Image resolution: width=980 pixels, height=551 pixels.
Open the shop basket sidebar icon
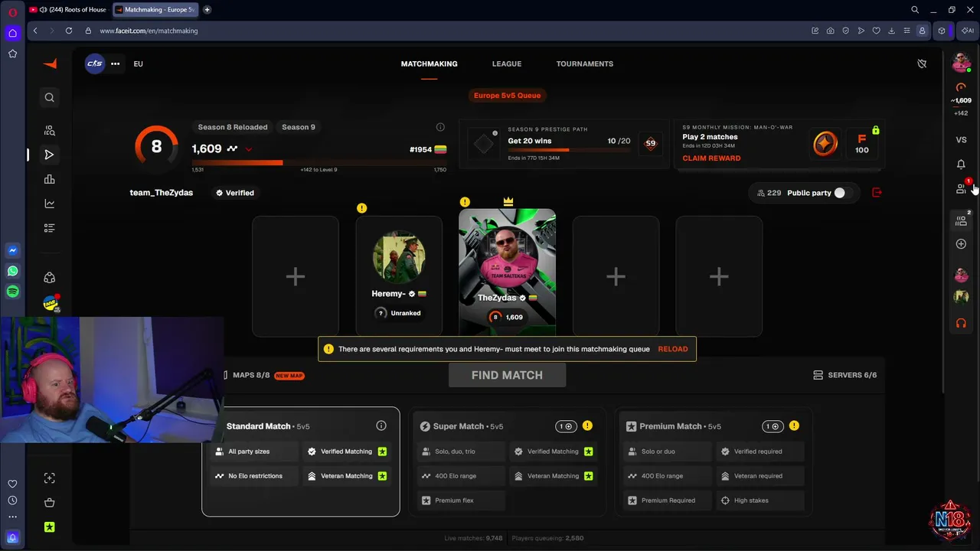pyautogui.click(x=49, y=503)
